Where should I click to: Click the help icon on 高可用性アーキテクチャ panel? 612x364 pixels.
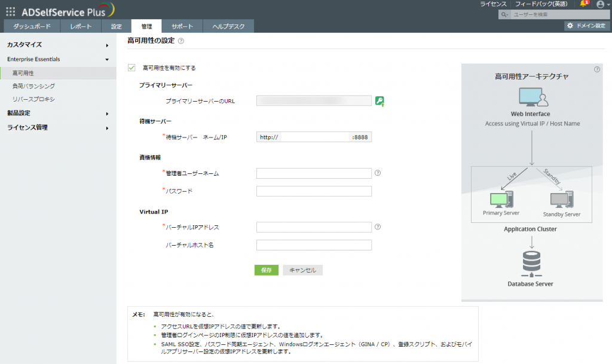596,69
